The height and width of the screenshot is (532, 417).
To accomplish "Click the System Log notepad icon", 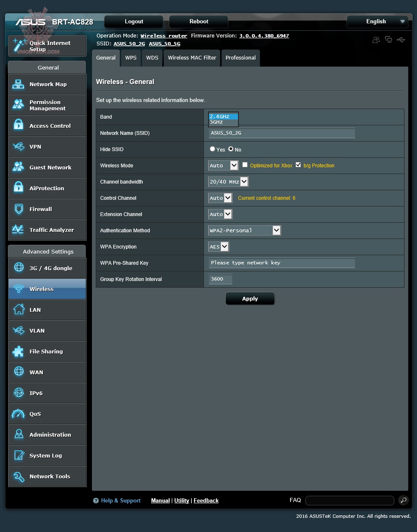I will pos(19,455).
